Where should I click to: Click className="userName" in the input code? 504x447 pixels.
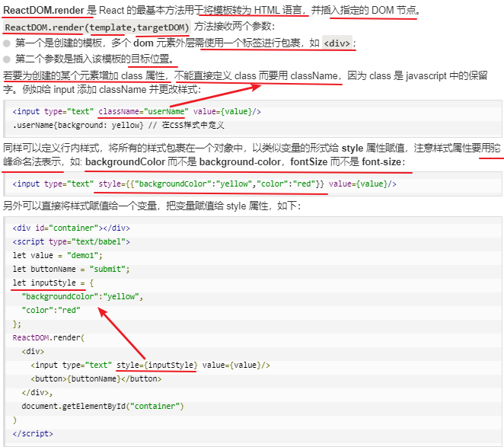(143, 112)
